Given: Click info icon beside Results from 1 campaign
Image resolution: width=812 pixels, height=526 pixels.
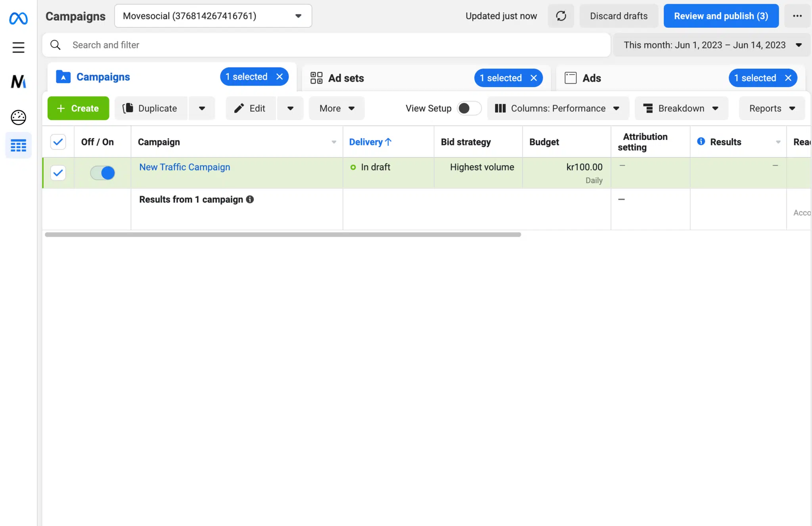Looking at the screenshot, I should 250,199.
